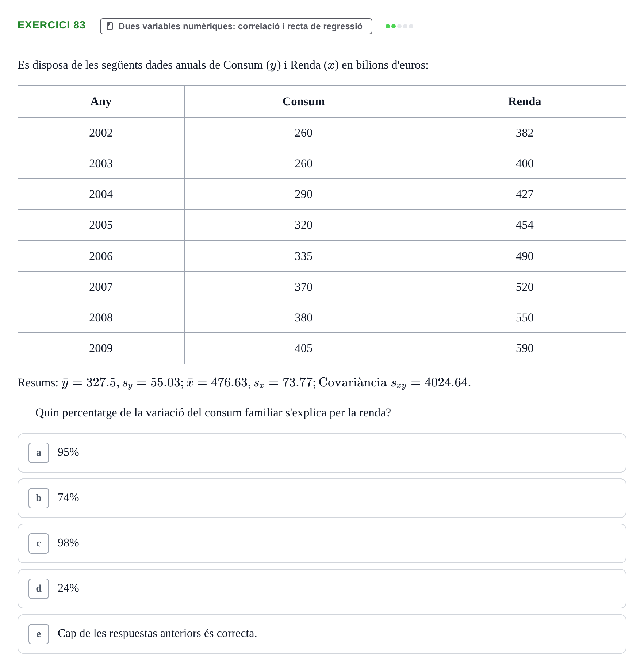Choose the 95% answer
The width and height of the screenshot is (644, 672).
coord(322,453)
